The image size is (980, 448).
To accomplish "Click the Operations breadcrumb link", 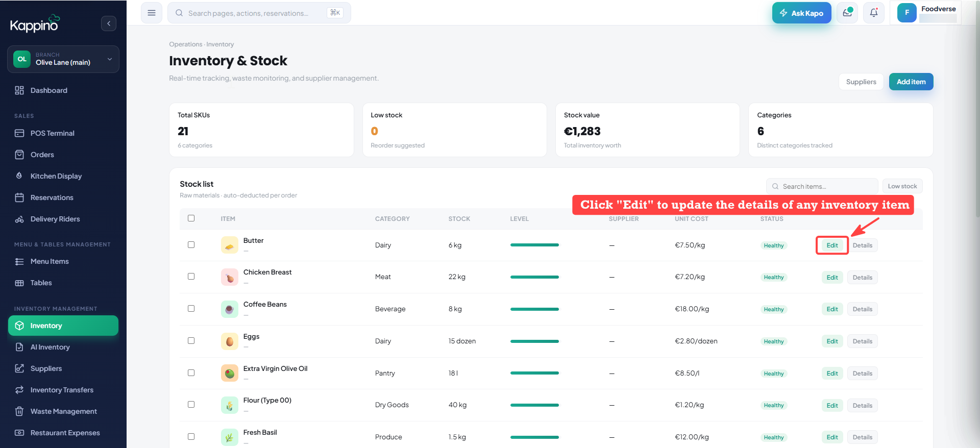I will point(186,44).
